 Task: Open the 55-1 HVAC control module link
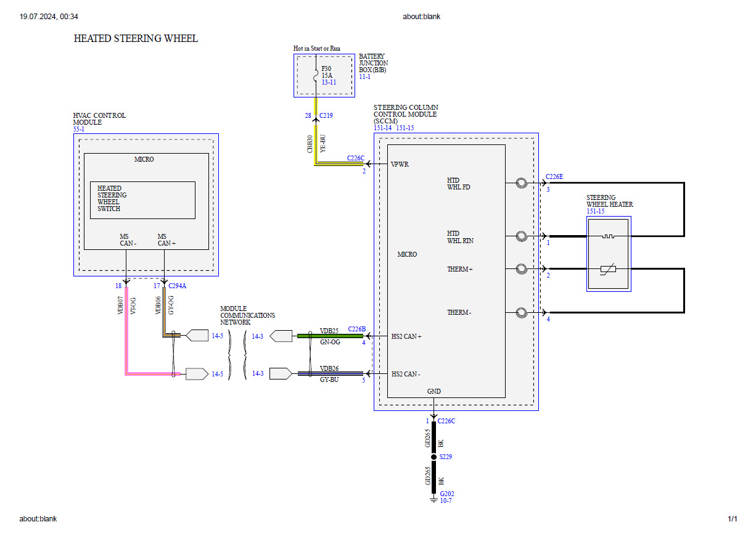click(x=79, y=129)
